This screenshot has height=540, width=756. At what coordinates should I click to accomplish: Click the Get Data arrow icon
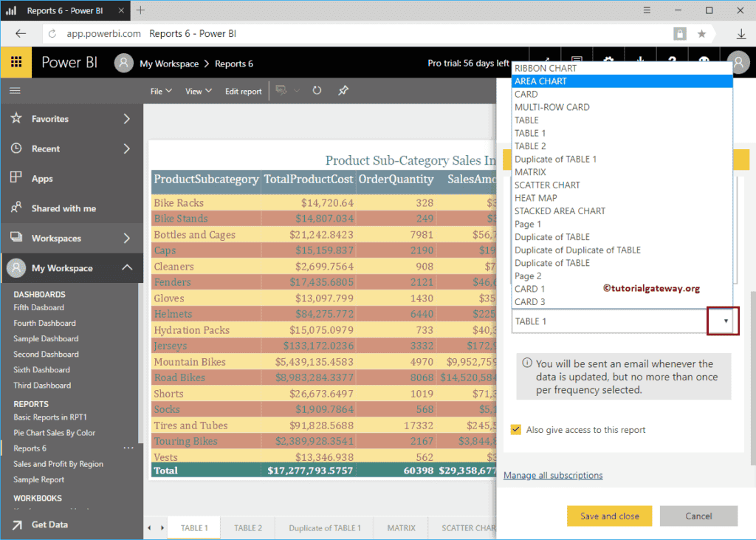(16, 524)
